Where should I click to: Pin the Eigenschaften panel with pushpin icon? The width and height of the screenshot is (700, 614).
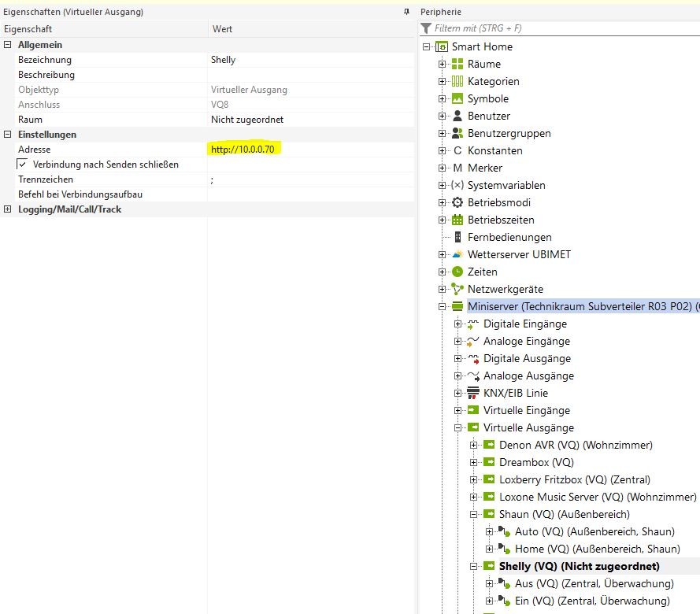click(406, 12)
